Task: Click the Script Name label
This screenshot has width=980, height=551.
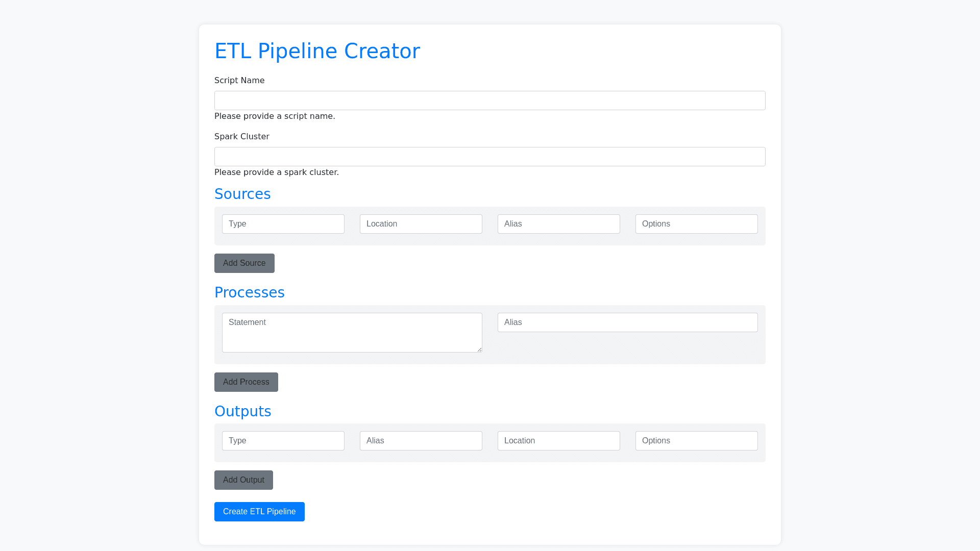Action: coord(239,81)
